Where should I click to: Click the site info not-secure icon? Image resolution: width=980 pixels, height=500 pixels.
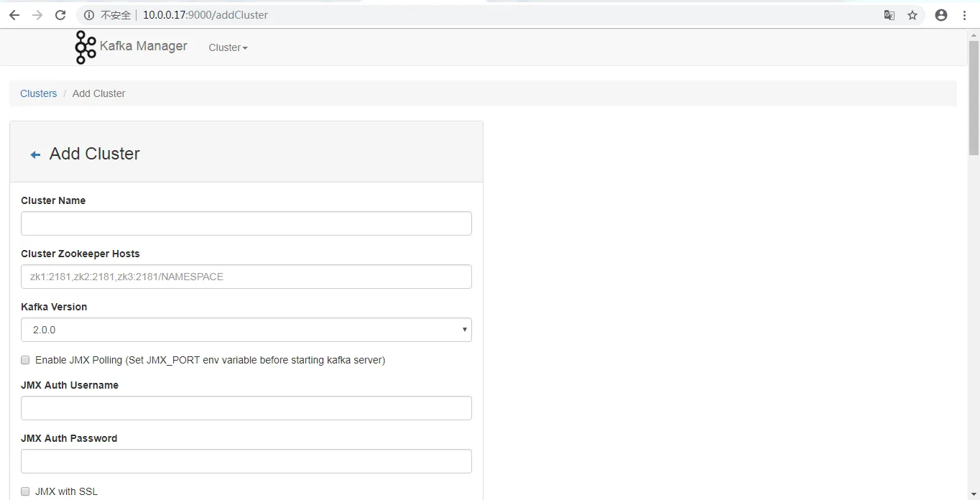coord(89,15)
